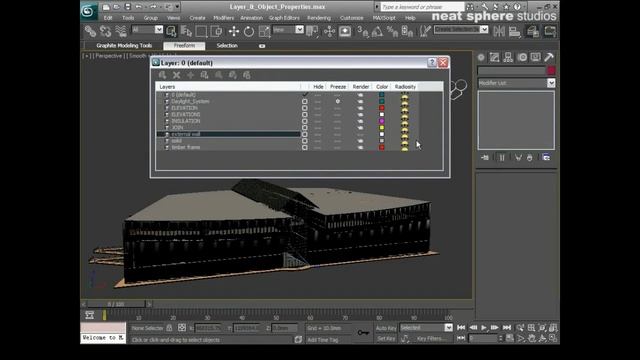Open the Rendering menu

pos(319,18)
